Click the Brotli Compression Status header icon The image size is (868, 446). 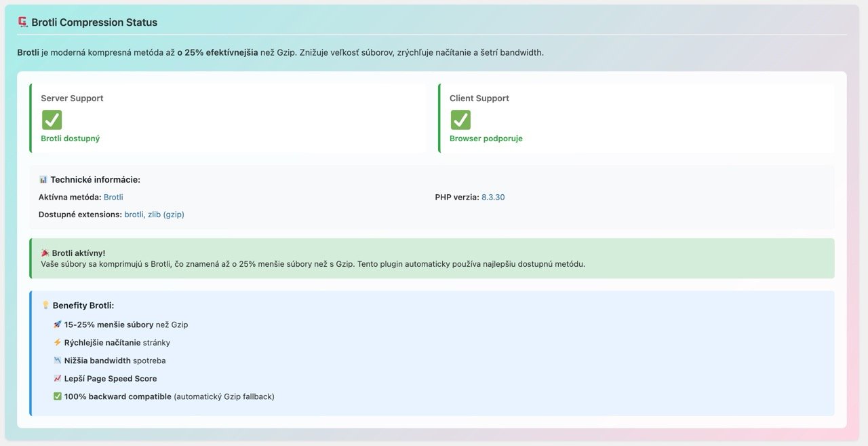[x=22, y=22]
